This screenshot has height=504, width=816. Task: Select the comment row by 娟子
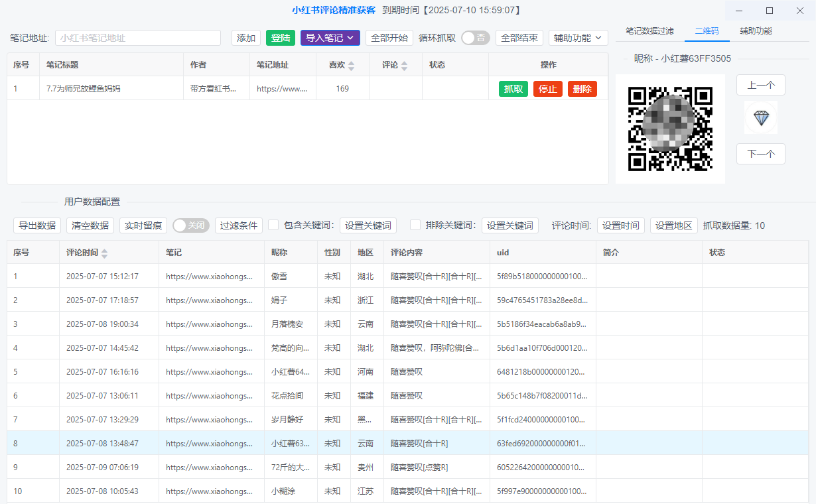point(408,300)
